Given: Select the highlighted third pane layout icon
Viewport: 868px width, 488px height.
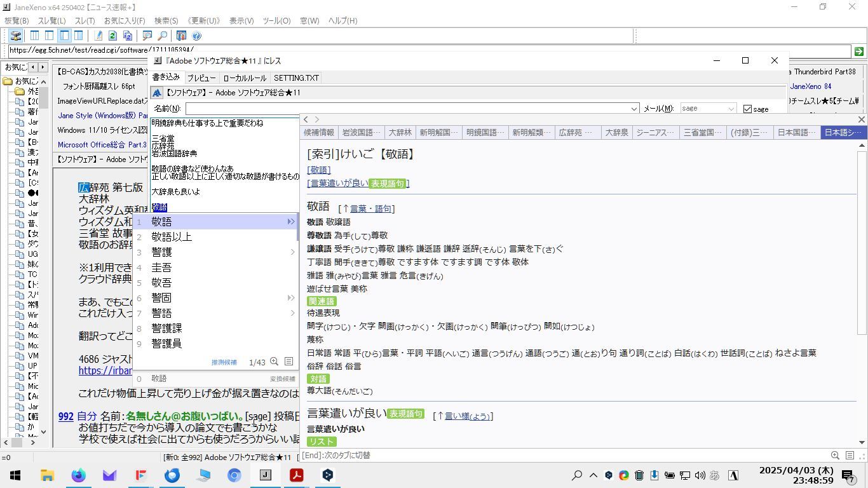Looking at the screenshot, I should 64,36.
